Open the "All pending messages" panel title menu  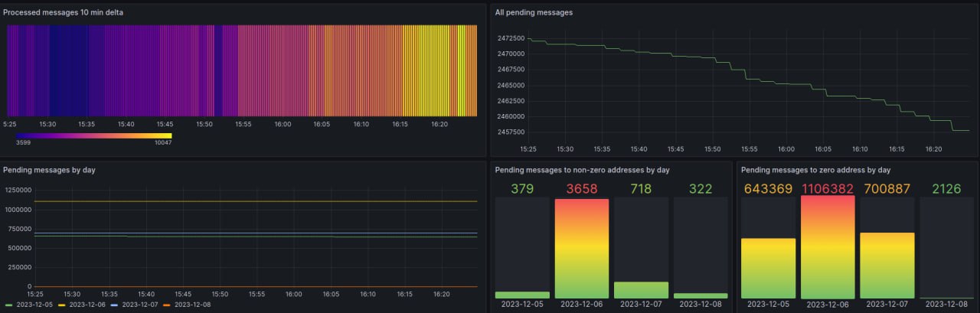534,12
